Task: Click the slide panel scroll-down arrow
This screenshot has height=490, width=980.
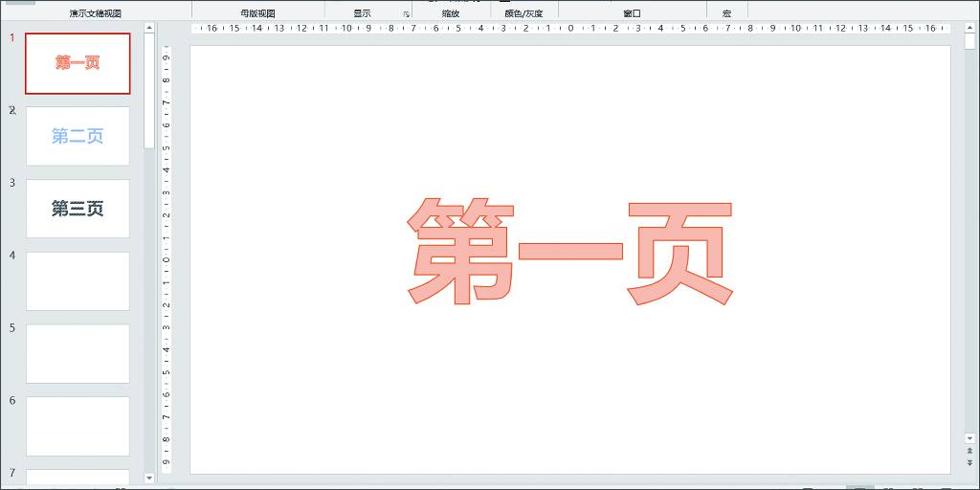Action: (x=149, y=477)
